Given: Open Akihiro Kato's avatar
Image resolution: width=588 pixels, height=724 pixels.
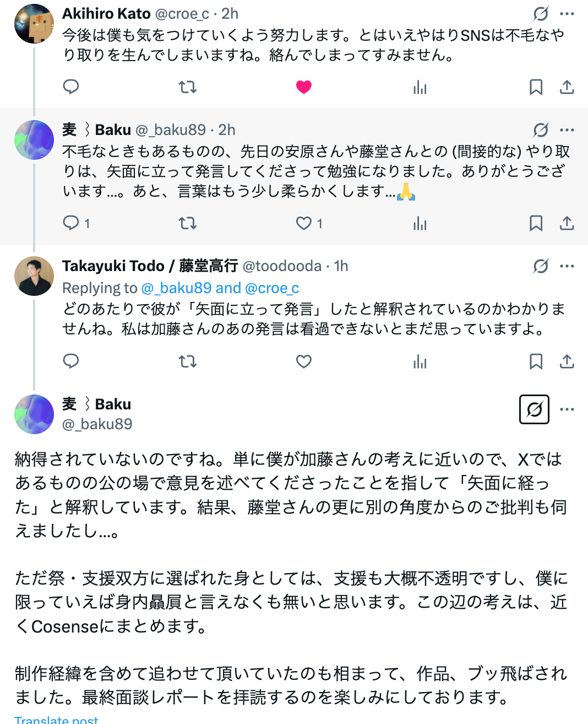Looking at the screenshot, I should [x=34, y=24].
